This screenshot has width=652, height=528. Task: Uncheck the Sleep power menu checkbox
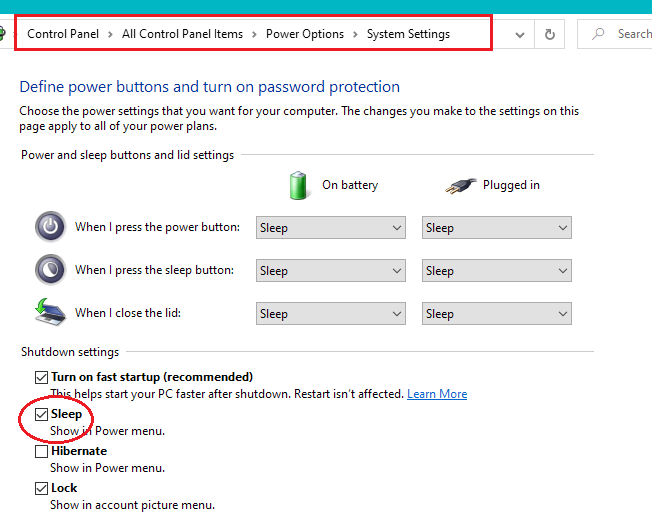coord(41,414)
